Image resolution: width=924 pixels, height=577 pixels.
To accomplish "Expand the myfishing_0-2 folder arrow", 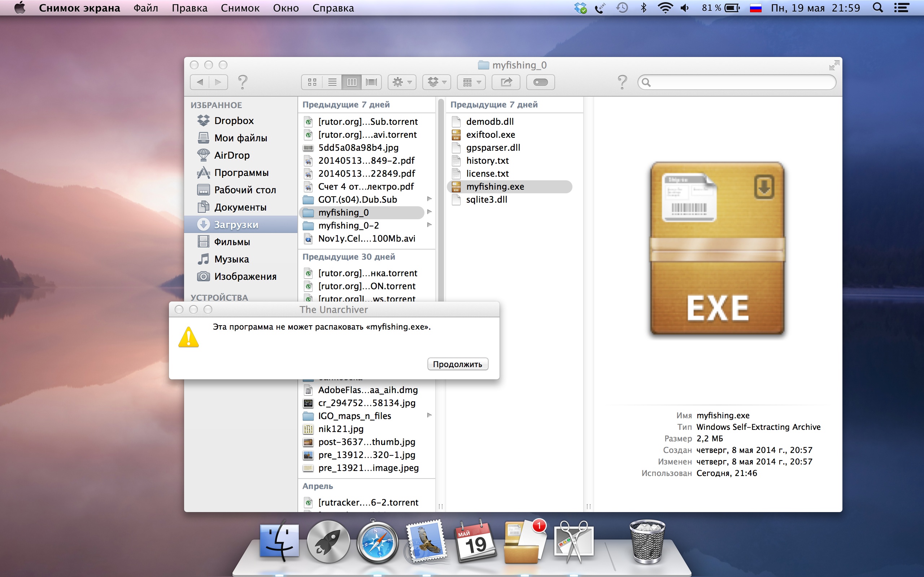I will (429, 225).
